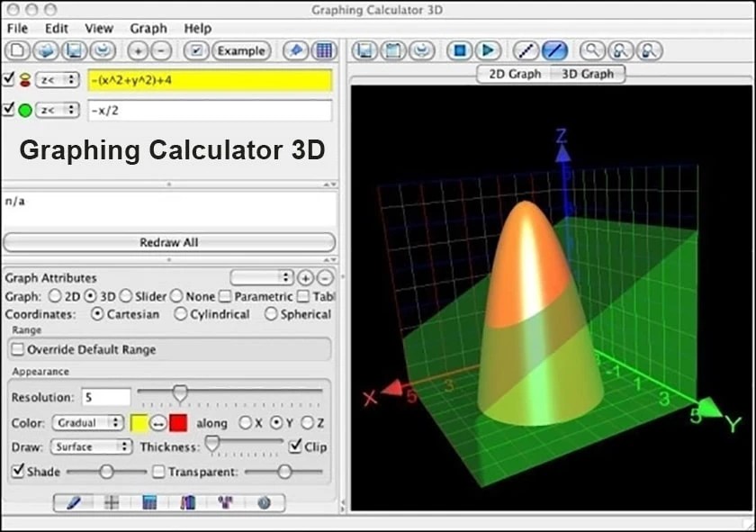Click the table grid icon in left toolbar
The height and width of the screenshot is (532, 756).
coord(323,50)
